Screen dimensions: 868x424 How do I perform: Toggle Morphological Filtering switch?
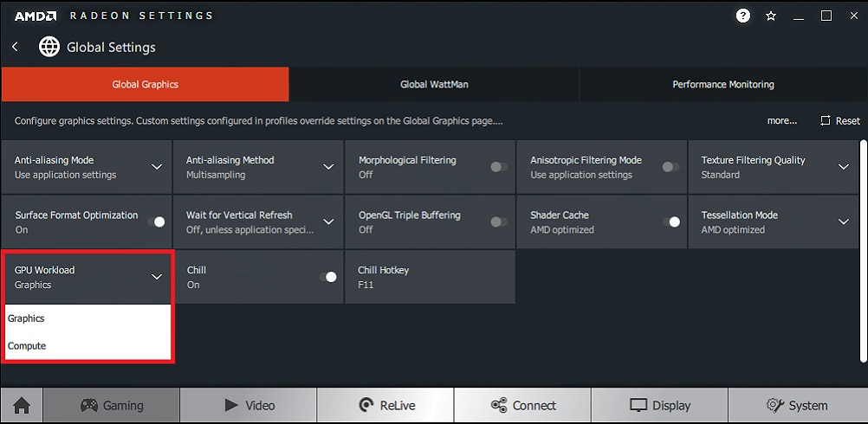499,167
